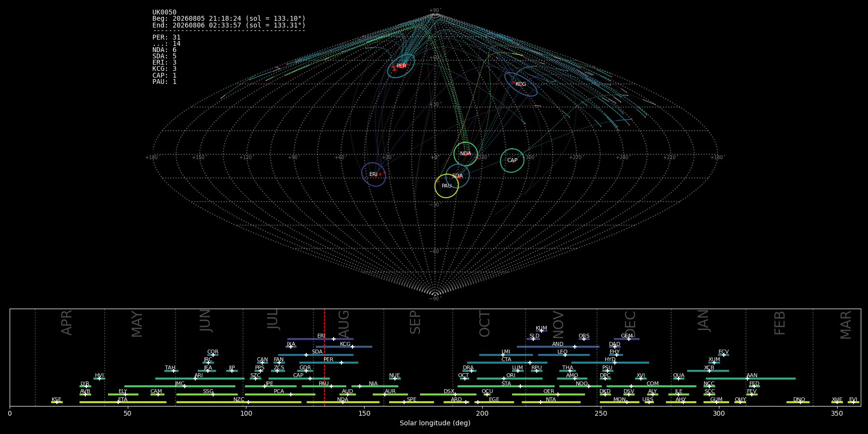Select the GEM shower bar in timeline

tap(627, 339)
